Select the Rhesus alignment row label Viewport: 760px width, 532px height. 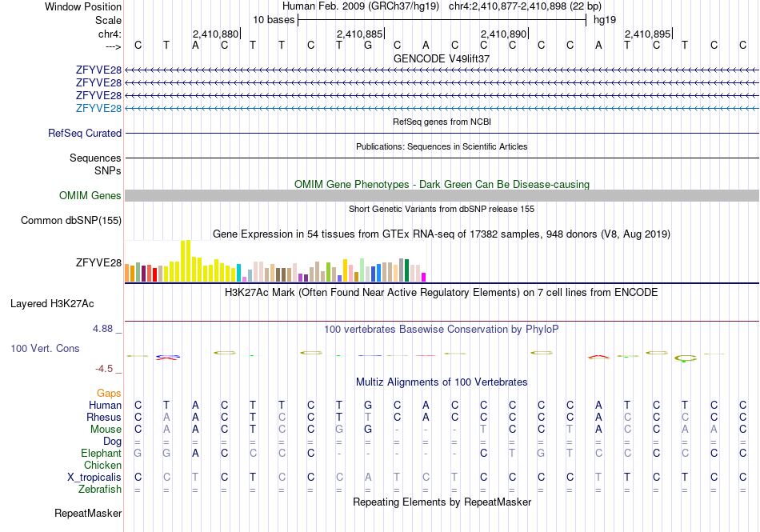[x=104, y=417]
